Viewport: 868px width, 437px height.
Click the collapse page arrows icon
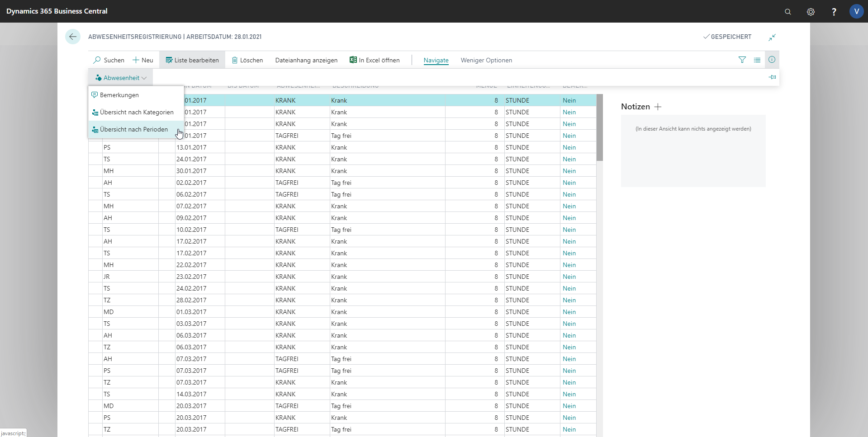(772, 37)
